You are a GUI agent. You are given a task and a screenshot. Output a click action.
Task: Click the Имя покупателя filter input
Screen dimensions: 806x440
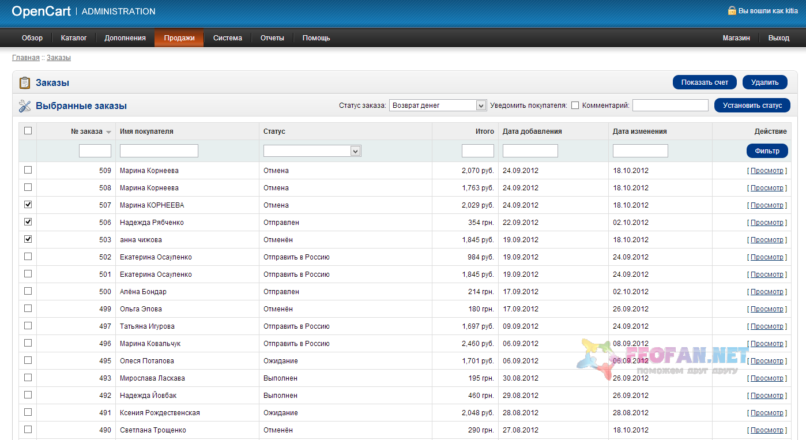coord(159,151)
